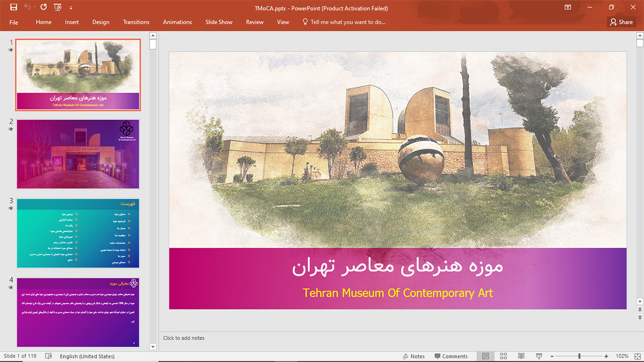Click the slide editor scroll down arrow
Screen dimensions: 644x362
pyautogui.click(x=640, y=302)
